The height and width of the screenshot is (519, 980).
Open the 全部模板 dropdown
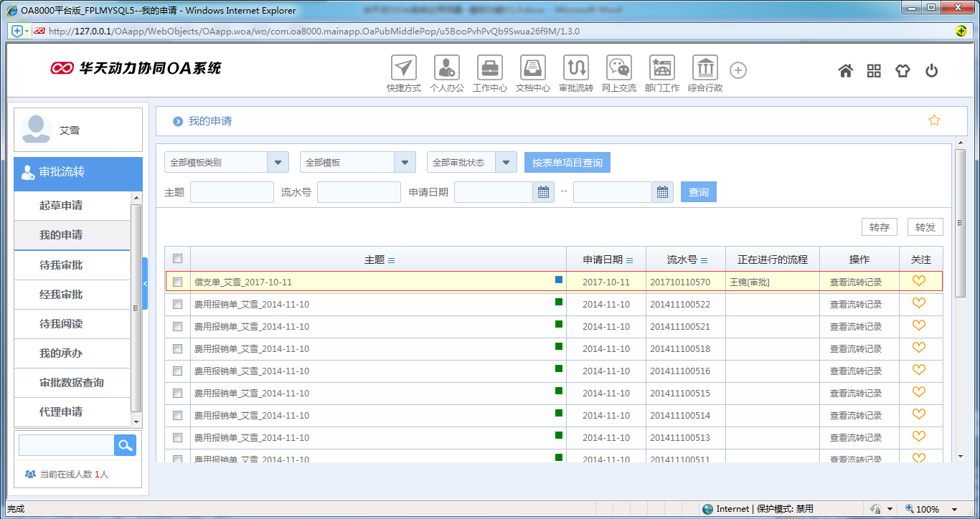pyautogui.click(x=405, y=163)
